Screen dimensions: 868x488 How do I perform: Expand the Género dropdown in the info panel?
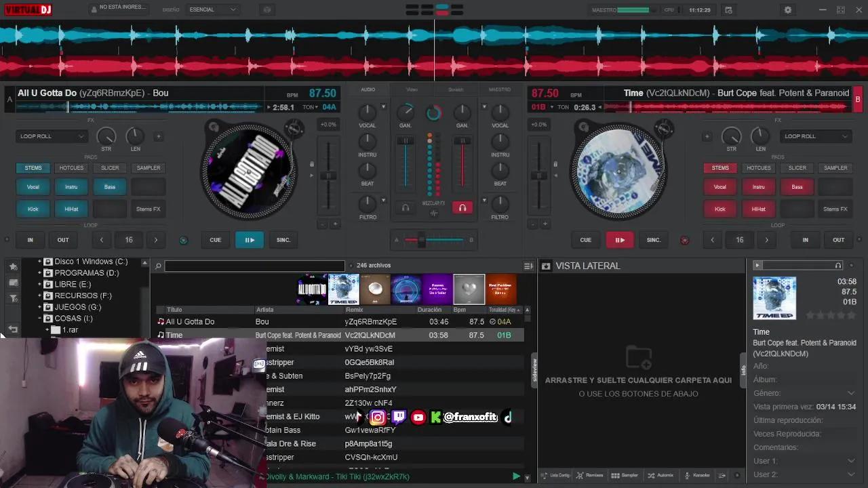pos(851,393)
